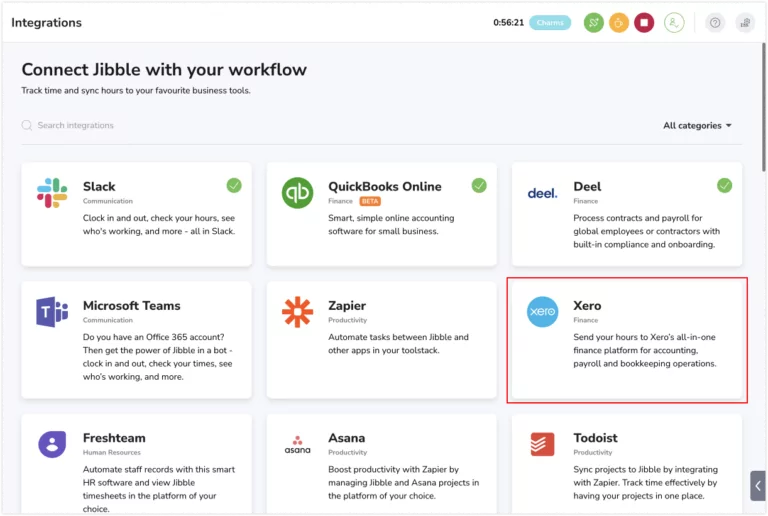The height and width of the screenshot is (516, 768).
Task: Click the Asana logo icon
Action: 297,445
